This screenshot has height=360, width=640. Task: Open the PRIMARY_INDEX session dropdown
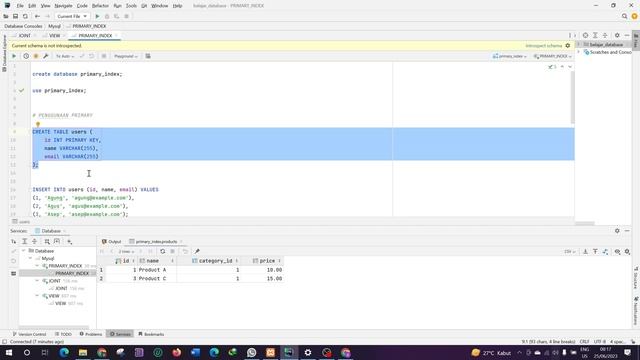pyautogui.click(x=552, y=56)
